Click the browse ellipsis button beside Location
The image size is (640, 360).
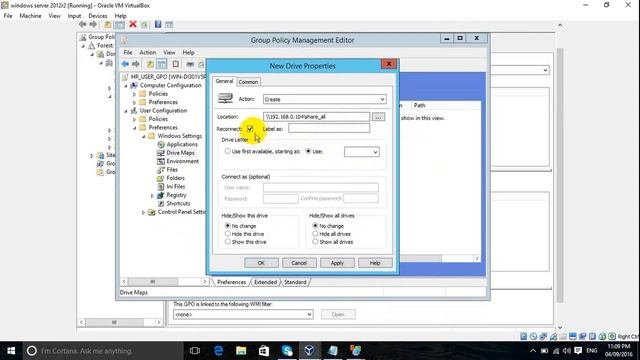(x=378, y=117)
